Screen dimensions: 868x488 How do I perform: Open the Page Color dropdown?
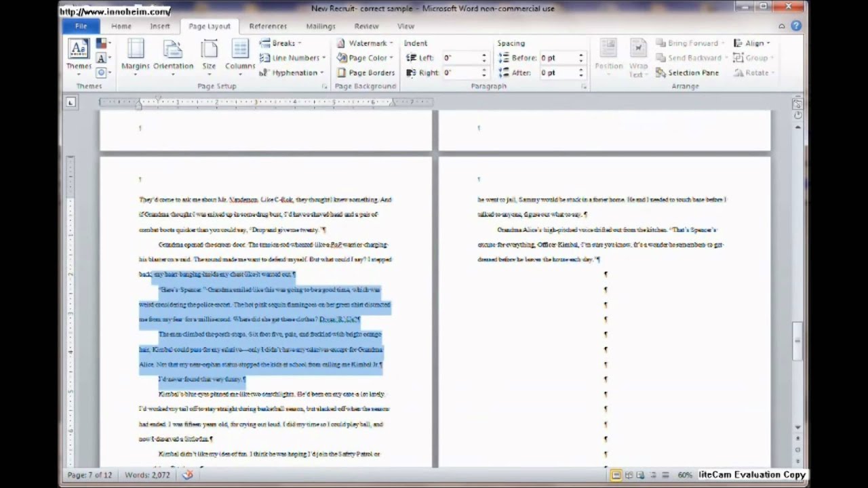coord(366,58)
